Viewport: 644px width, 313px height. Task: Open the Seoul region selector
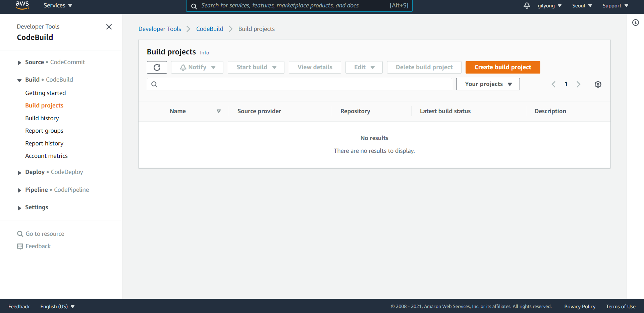pyautogui.click(x=582, y=6)
